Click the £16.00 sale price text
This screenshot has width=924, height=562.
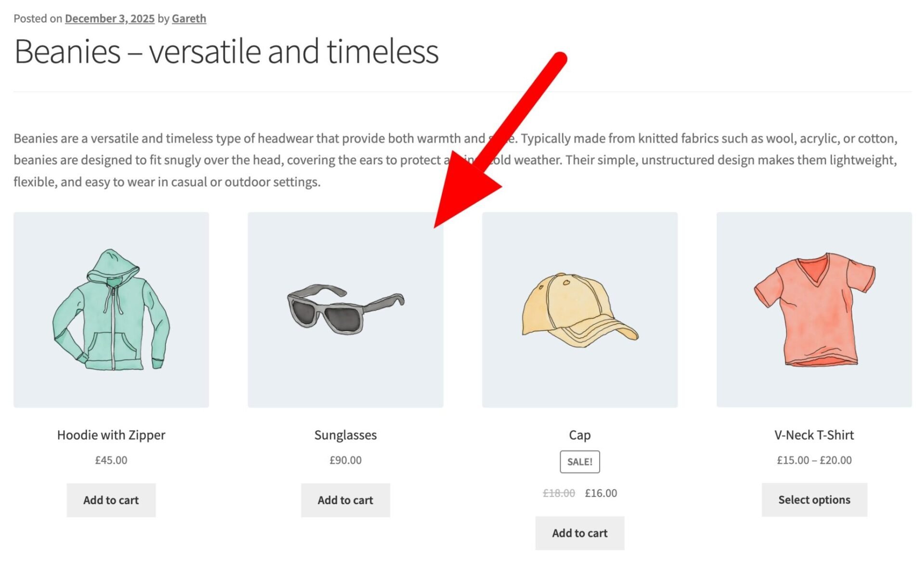601,493
